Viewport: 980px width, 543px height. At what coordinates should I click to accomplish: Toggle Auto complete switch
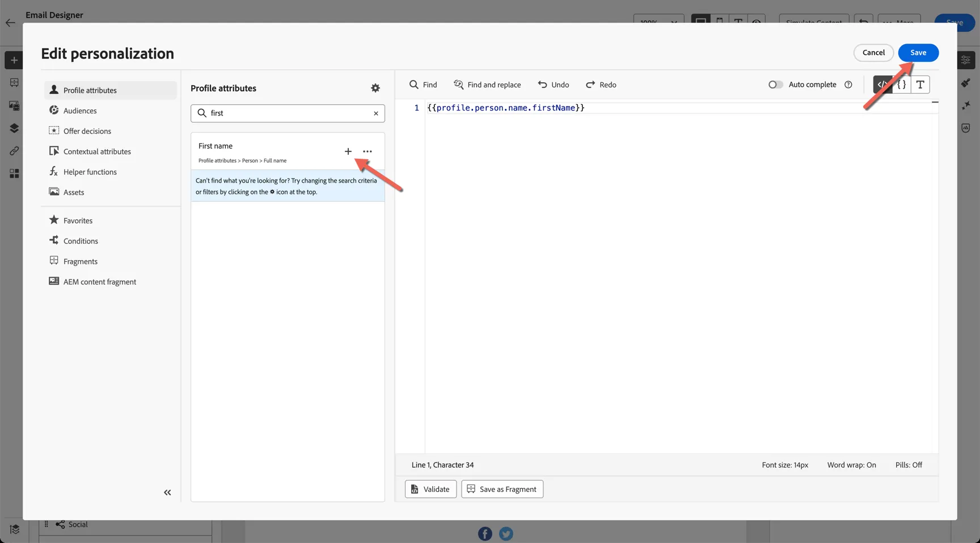click(x=775, y=84)
